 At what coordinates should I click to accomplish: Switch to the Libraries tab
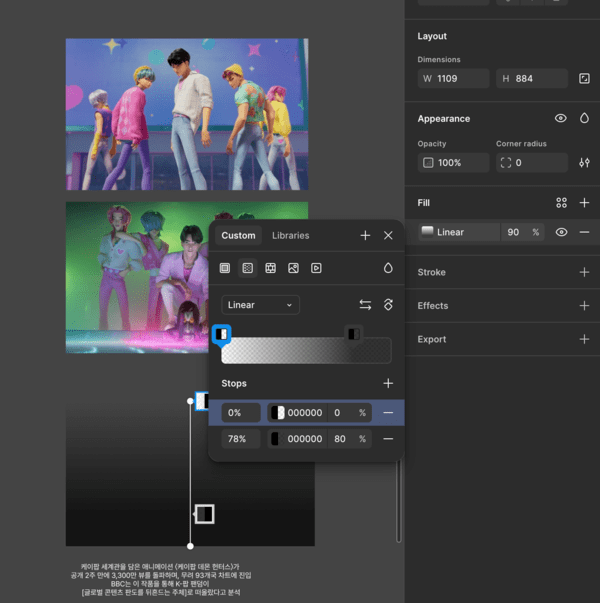(x=290, y=236)
